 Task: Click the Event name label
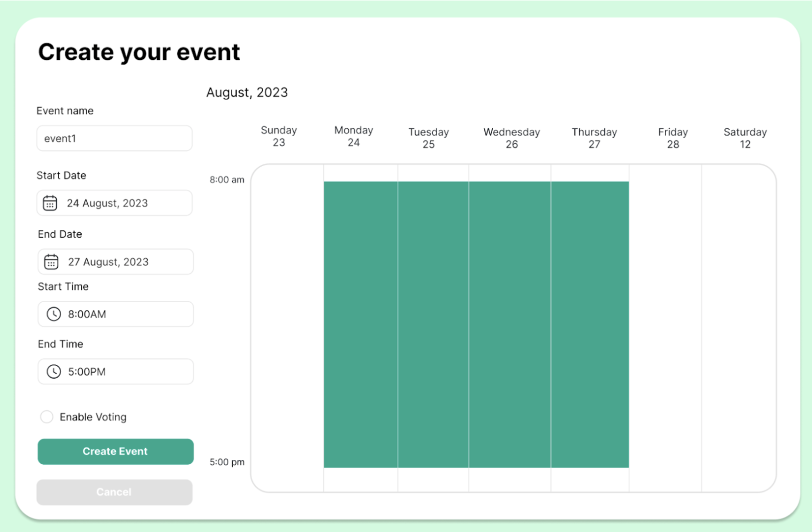point(65,111)
